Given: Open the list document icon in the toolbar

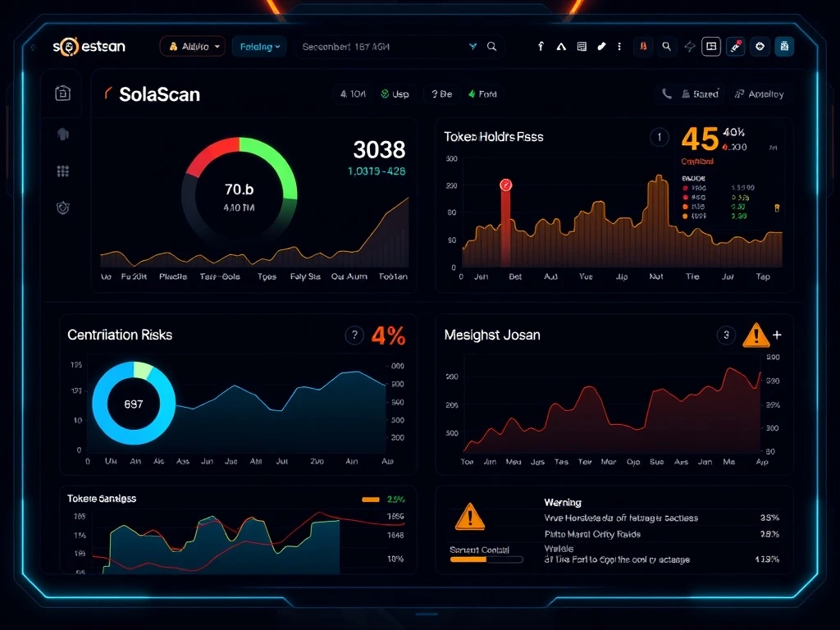Looking at the screenshot, I should (582, 47).
